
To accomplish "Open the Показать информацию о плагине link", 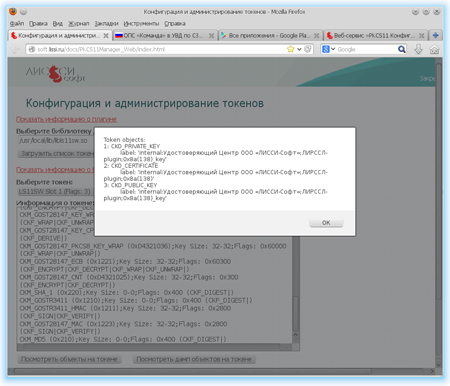I will tap(66, 119).
